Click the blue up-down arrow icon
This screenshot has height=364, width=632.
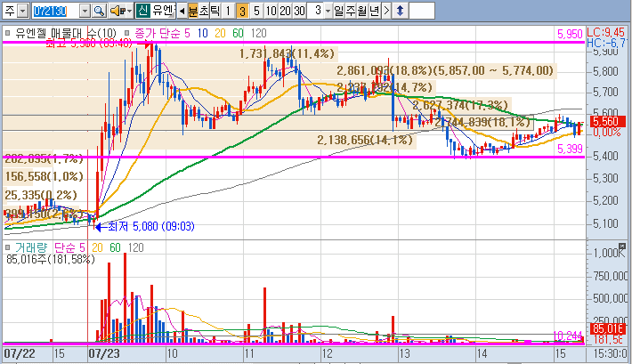click(x=400, y=11)
